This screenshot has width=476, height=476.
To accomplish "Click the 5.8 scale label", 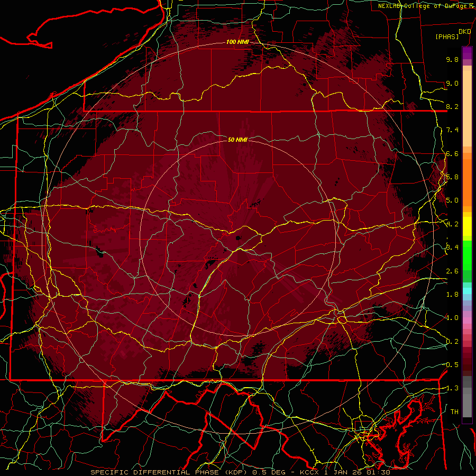I will click(x=452, y=177).
